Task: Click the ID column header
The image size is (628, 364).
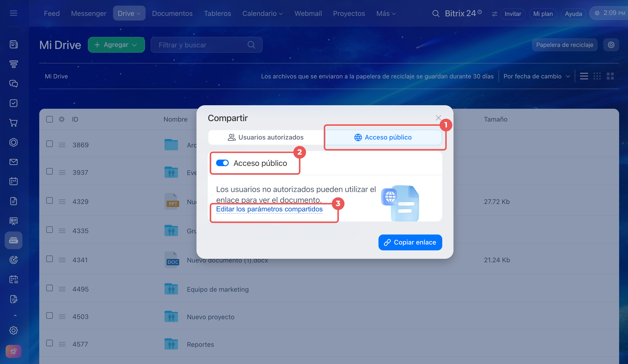Action: pyautogui.click(x=75, y=119)
